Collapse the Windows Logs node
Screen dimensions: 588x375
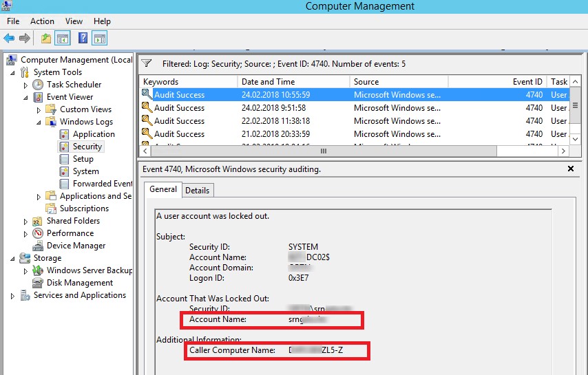39,122
